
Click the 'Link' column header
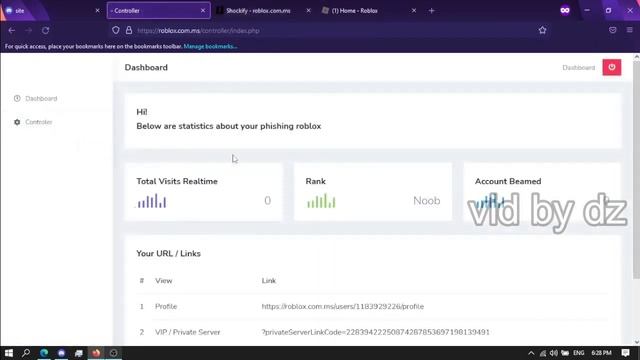269,281
